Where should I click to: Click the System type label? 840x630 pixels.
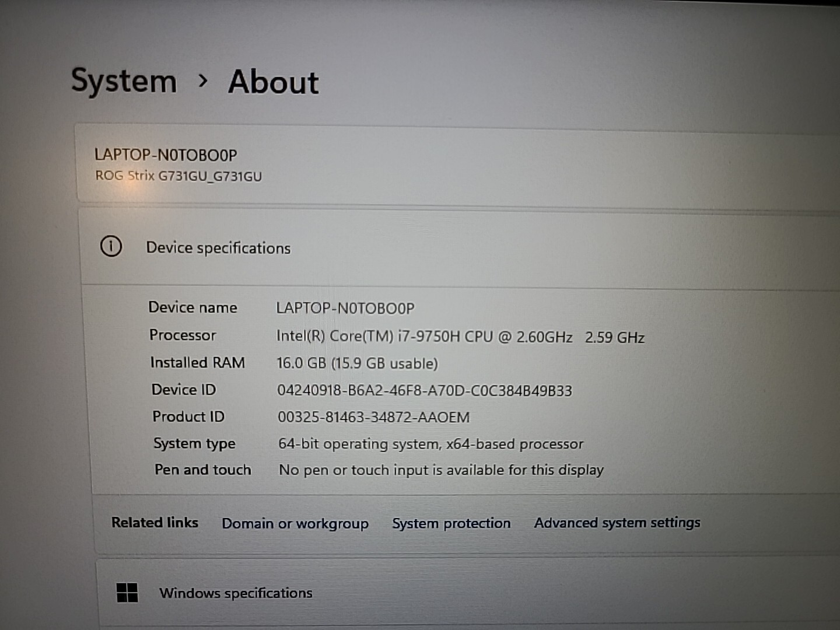click(x=194, y=443)
